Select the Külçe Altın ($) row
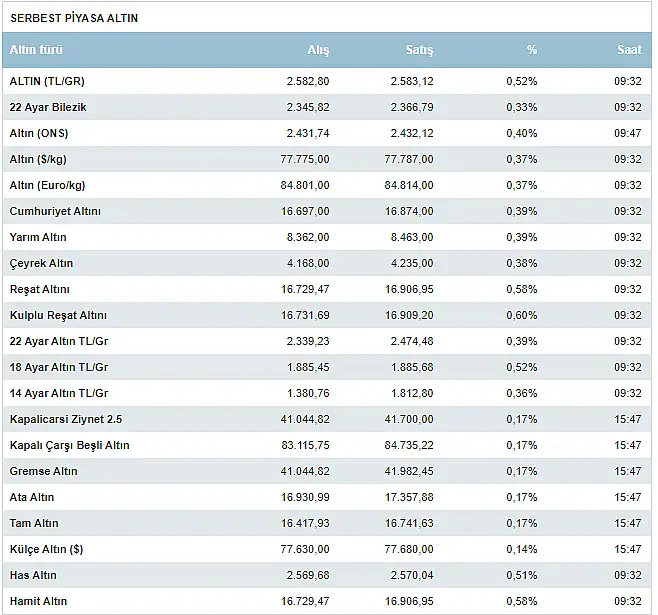 327,549
